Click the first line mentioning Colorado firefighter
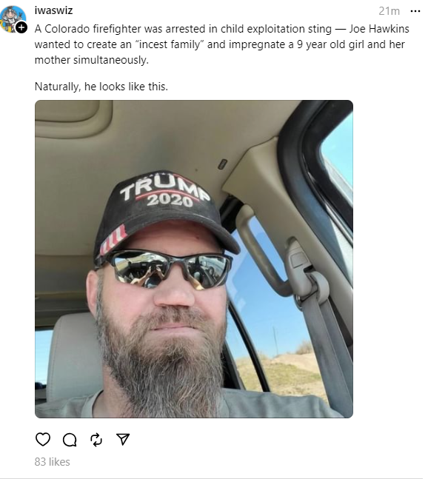Image resolution: width=448 pixels, height=479 pixels. (222, 29)
